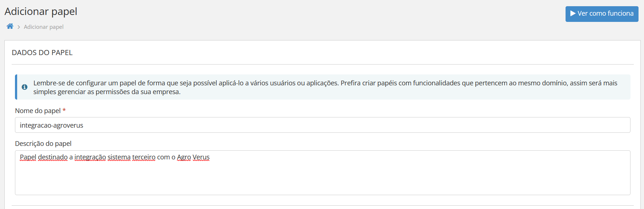Click the 'integracao-agroverus' text in name field

(51, 125)
